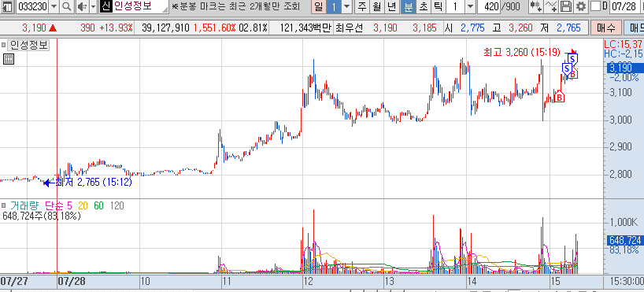Switch chart to 틱 (tick)
Viewport: 644px width, 292px height.
[x=439, y=6]
